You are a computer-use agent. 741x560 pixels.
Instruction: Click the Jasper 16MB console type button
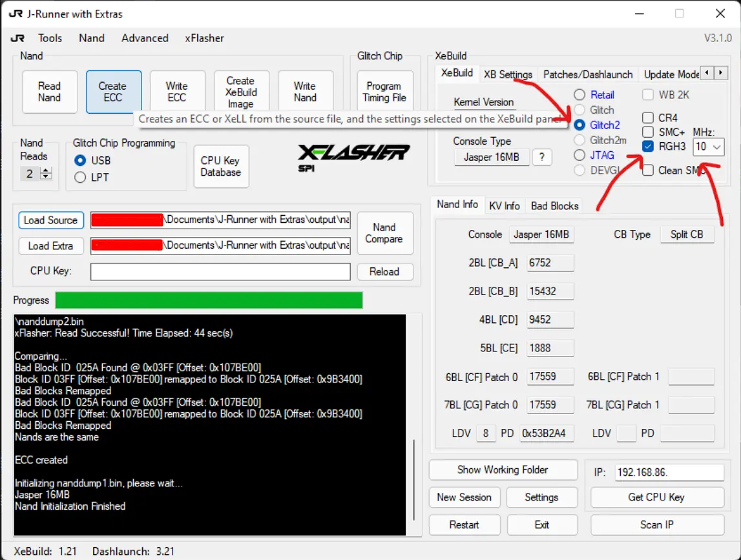492,157
